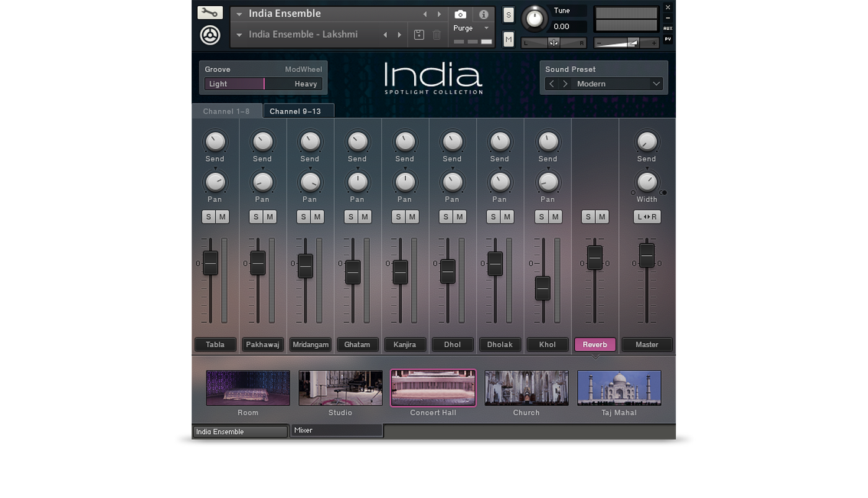Load next snapshot after Lakshmi
The height and width of the screenshot is (498, 868).
[399, 35]
